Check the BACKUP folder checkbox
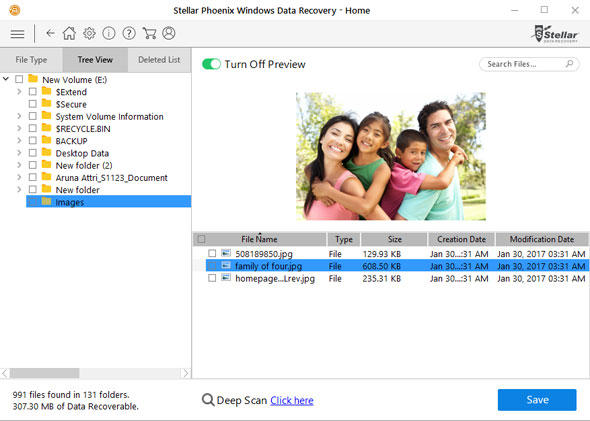The height and width of the screenshot is (421, 590). coord(33,141)
